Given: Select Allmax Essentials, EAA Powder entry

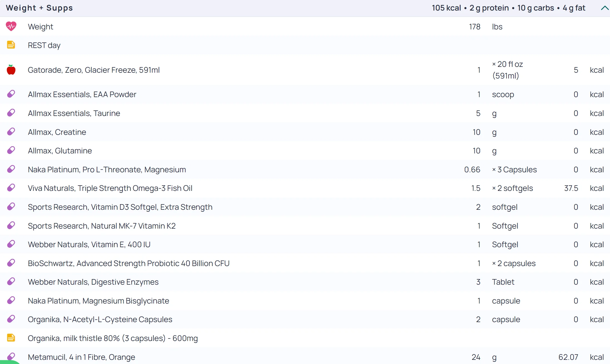Looking at the screenshot, I should click(x=82, y=94).
